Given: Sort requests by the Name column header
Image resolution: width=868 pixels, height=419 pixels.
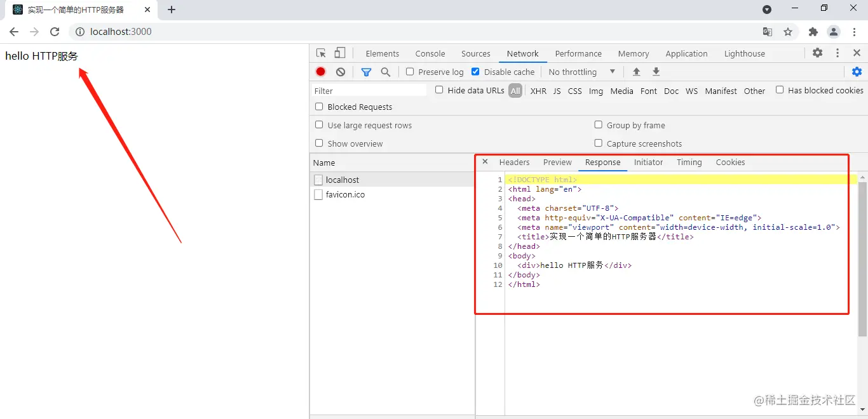Looking at the screenshot, I should click(x=393, y=163).
